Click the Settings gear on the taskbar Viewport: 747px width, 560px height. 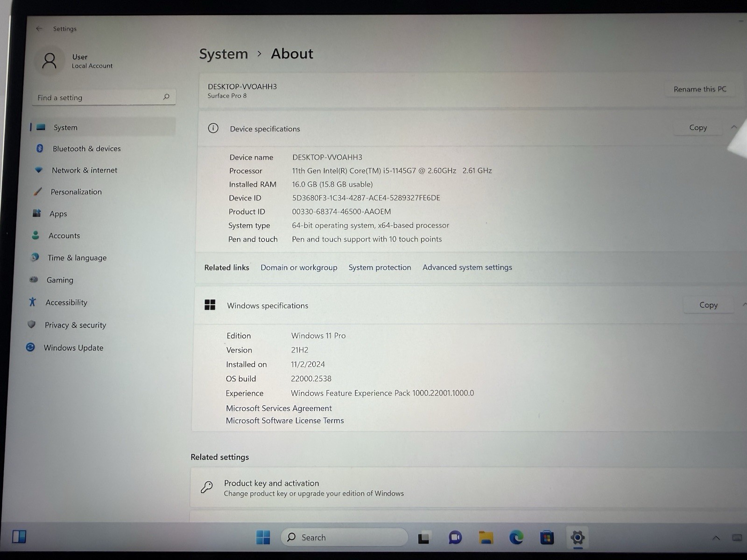point(578,538)
